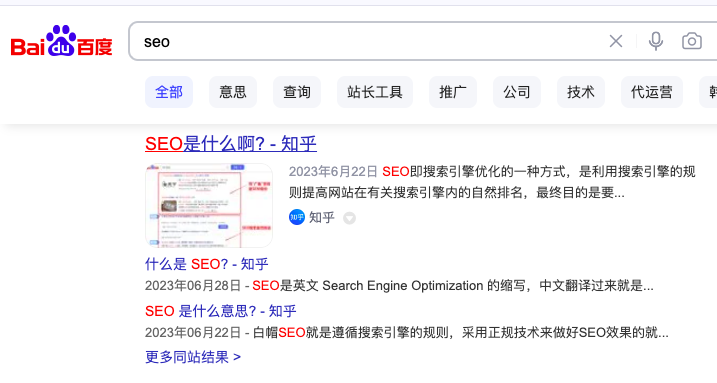Screen dimensions: 717x383
Task: Click the 知乎 source name
Action: pyautogui.click(x=321, y=218)
